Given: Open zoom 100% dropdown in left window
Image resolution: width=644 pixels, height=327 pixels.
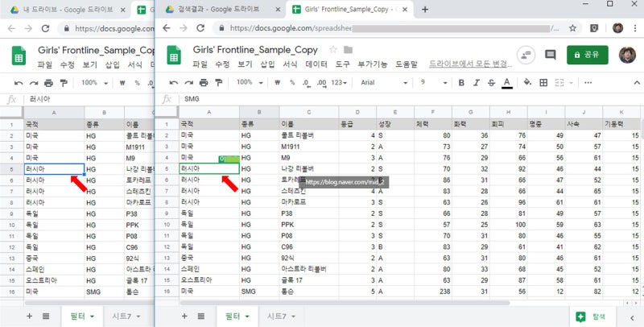Looking at the screenshot, I should [x=94, y=83].
